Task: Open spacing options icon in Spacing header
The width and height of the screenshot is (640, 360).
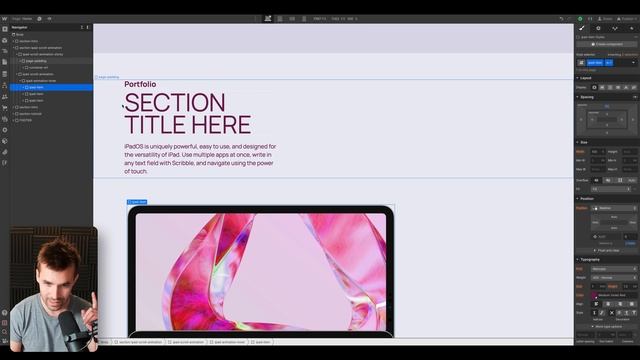Action: click(635, 97)
